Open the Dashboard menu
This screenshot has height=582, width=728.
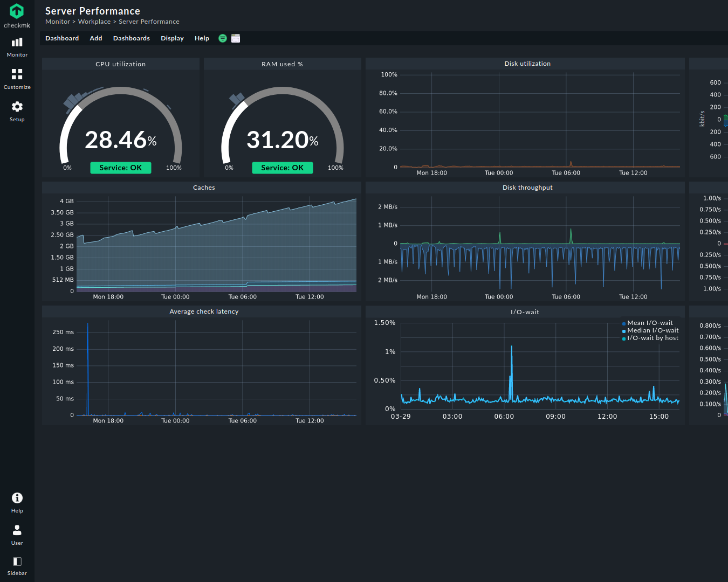(x=62, y=38)
